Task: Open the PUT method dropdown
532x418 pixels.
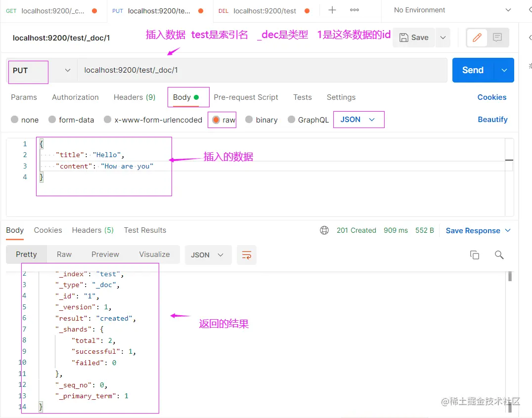Action: pos(42,71)
